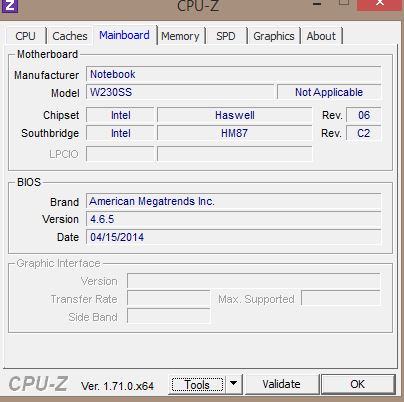
Task: Click the Manufacturer field showing Notebook
Action: (x=233, y=74)
